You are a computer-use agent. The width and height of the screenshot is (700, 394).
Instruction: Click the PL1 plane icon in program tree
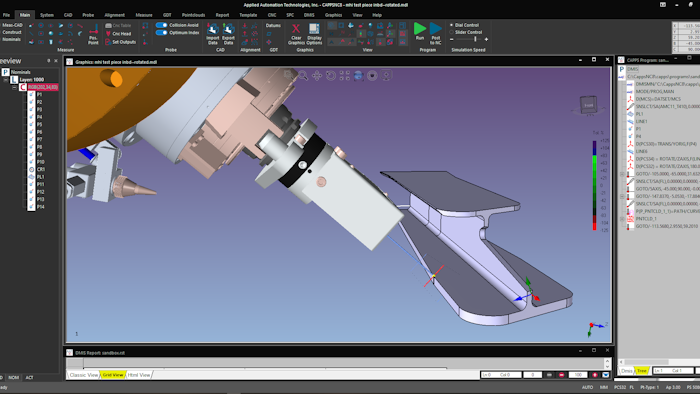coord(630,114)
